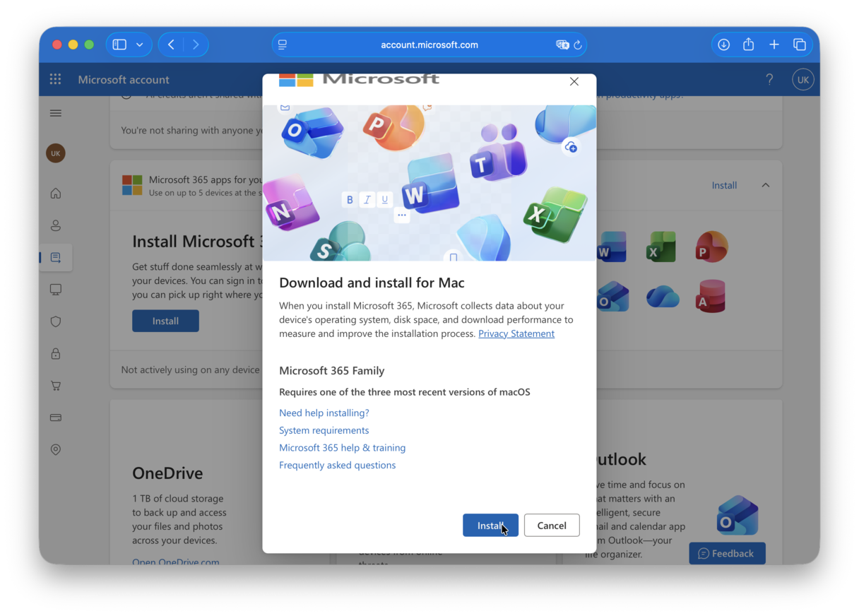Click Microsoft account header title
This screenshot has height=616, width=859.
click(x=124, y=79)
